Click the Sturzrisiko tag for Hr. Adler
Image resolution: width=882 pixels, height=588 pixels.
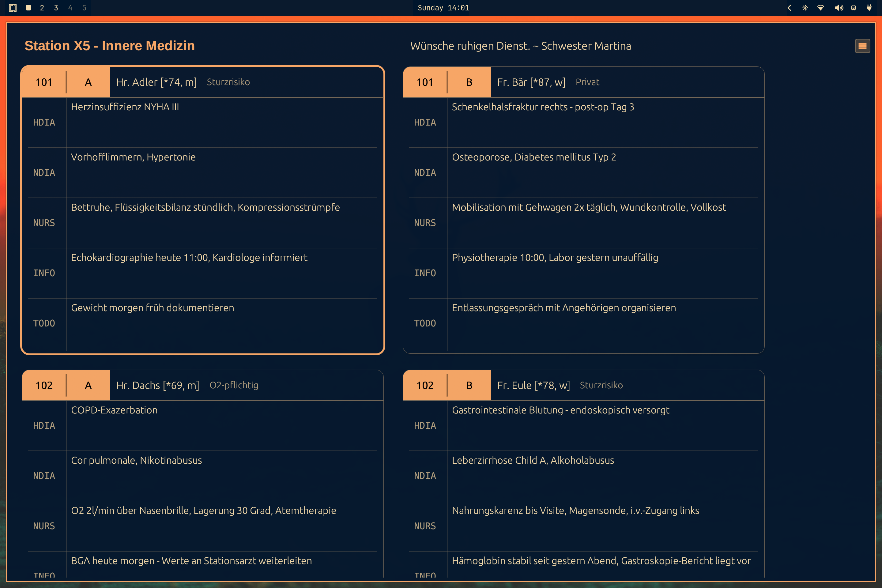tap(228, 82)
